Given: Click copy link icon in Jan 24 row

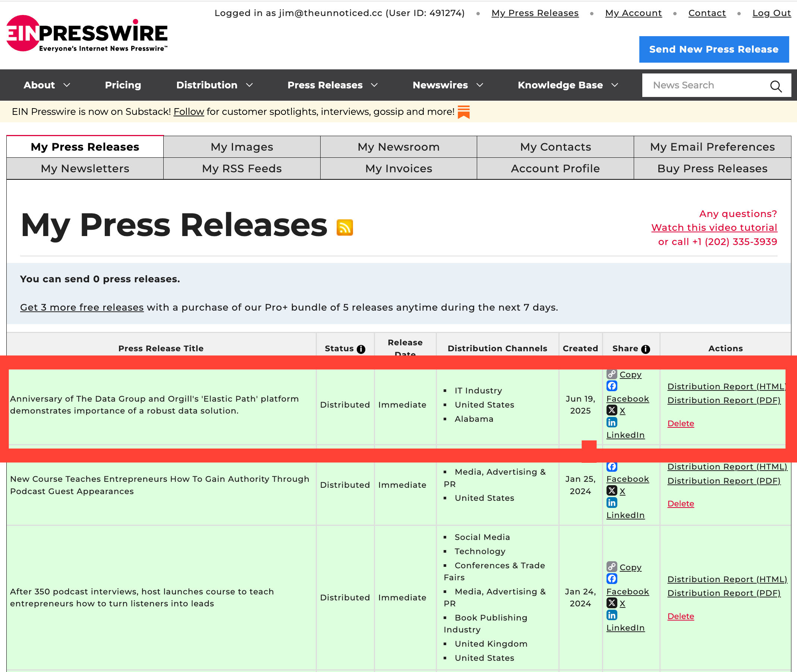Looking at the screenshot, I should [x=612, y=566].
